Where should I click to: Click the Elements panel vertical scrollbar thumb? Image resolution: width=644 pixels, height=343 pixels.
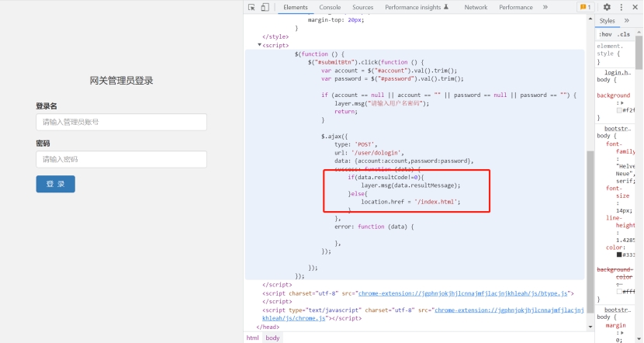coord(590,232)
